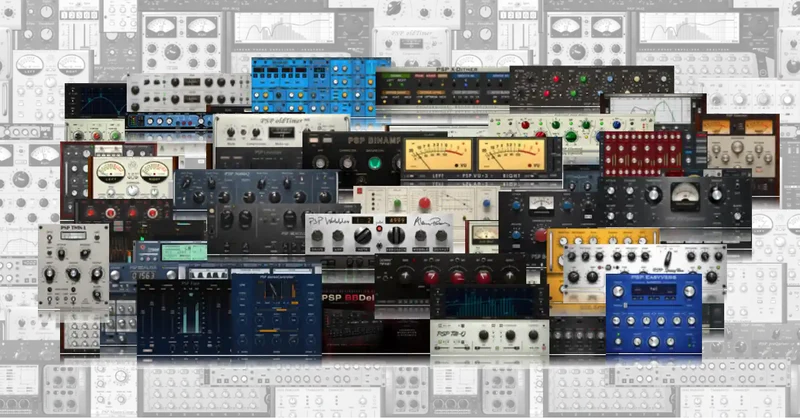Click the left orange meter on the warmer panel
Image resolution: width=800 pixels, height=418 pixels.
tap(716, 127)
